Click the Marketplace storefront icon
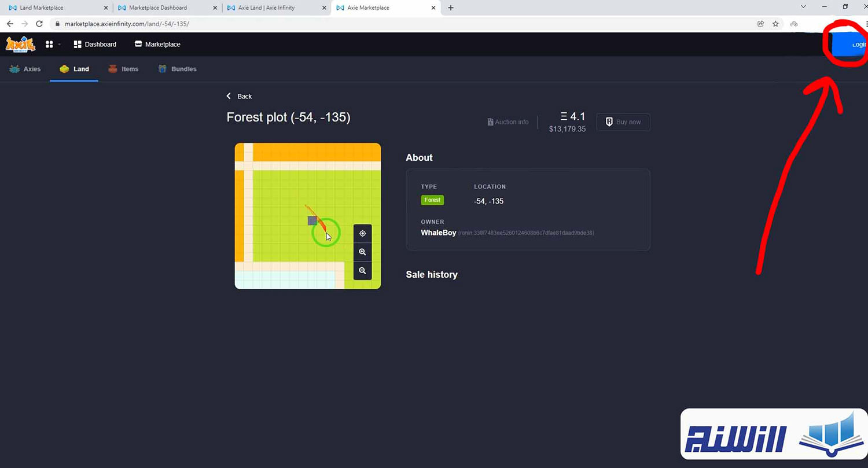Viewport: 868px width, 468px height. [x=138, y=44]
